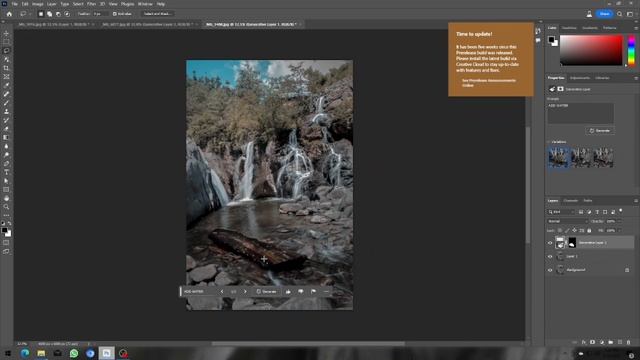The width and height of the screenshot is (640, 360).
Task: Switch to the Swatches tab
Action: 569,28
